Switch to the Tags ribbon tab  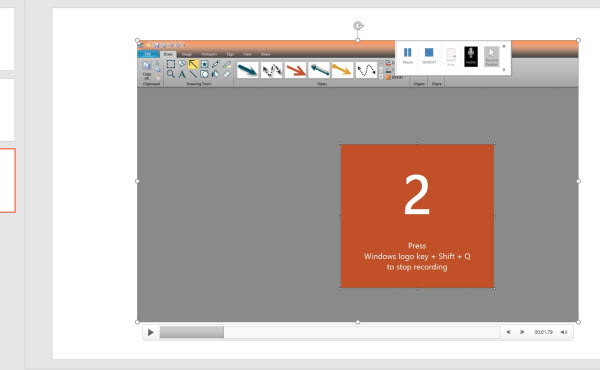click(x=230, y=54)
